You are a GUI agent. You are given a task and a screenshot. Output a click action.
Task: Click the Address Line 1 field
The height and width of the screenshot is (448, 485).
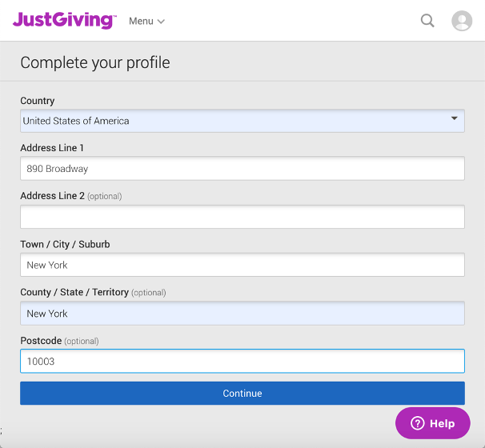pyautogui.click(x=242, y=169)
